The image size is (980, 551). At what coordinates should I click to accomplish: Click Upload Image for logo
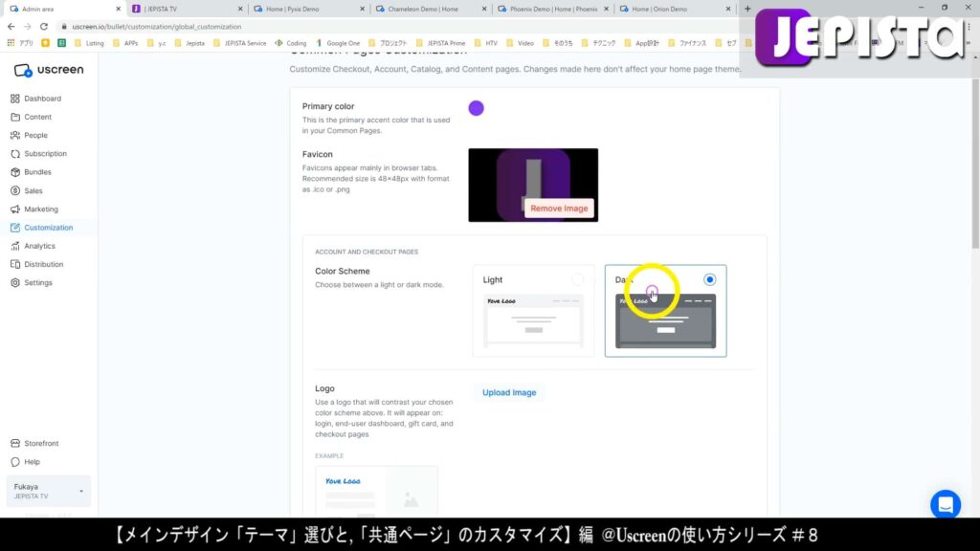tap(509, 392)
